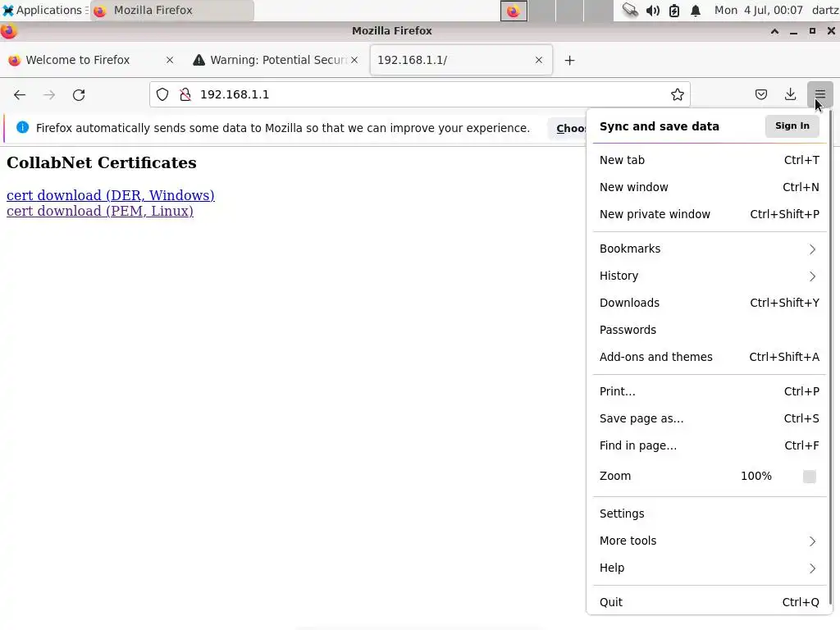Image resolution: width=840 pixels, height=630 pixels.
Task: Click the Firefox workspace switcher thumbnail
Action: (x=514, y=11)
